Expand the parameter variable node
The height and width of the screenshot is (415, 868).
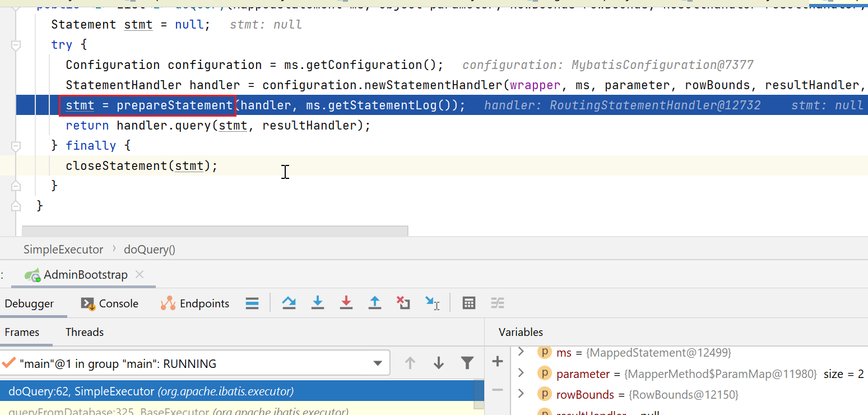click(x=521, y=374)
